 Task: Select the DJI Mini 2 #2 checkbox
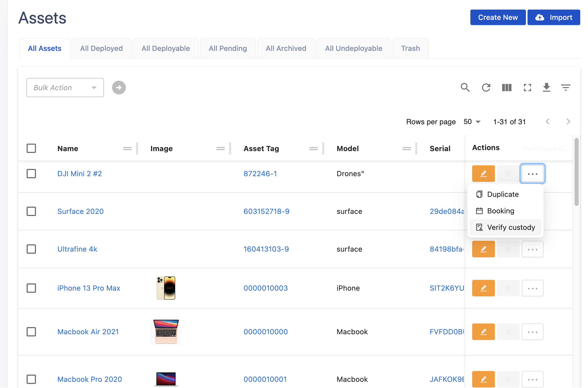tap(31, 174)
